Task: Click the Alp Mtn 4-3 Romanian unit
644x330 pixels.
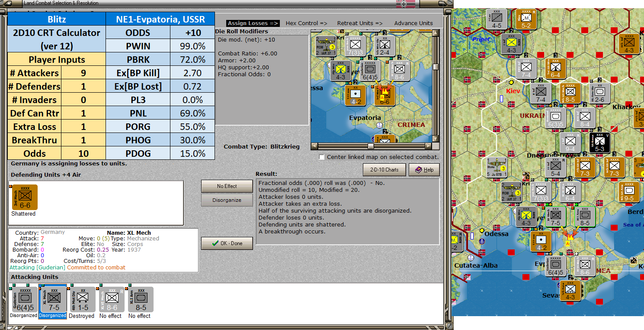Action: click(526, 217)
